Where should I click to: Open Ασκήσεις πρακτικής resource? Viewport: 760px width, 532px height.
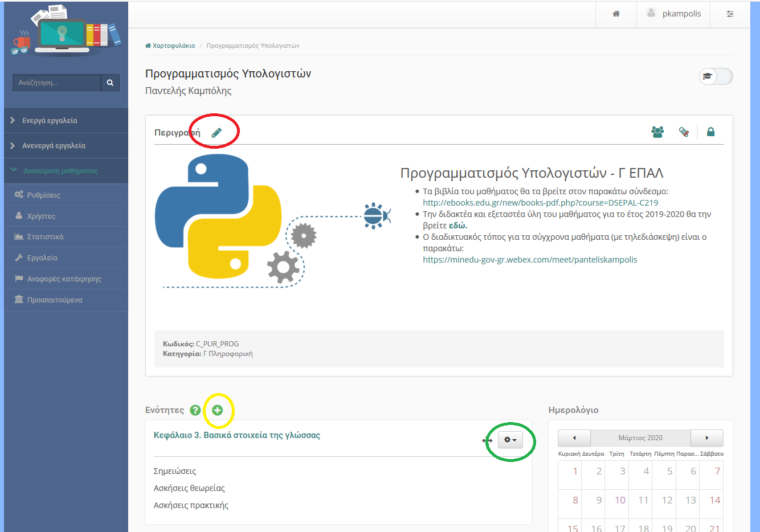point(191,505)
